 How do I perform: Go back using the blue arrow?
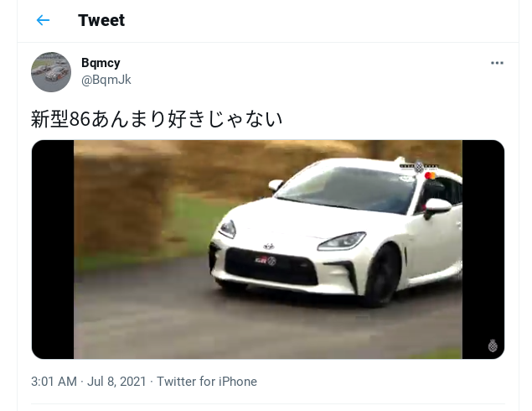[x=43, y=20]
